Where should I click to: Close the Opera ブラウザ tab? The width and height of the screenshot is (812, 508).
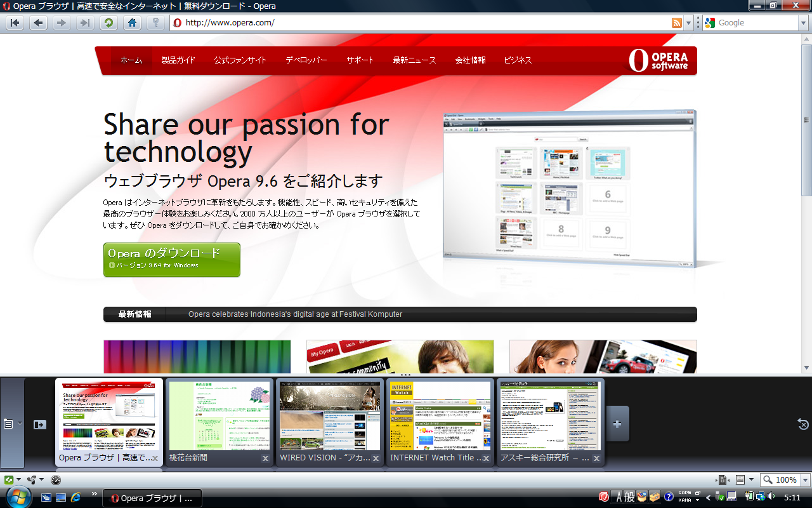pos(155,458)
